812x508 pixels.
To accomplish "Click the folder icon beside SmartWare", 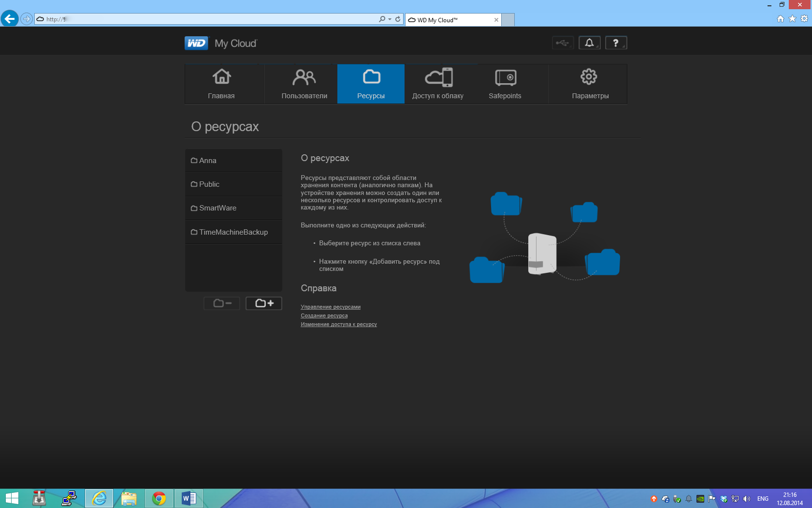I will pos(194,208).
